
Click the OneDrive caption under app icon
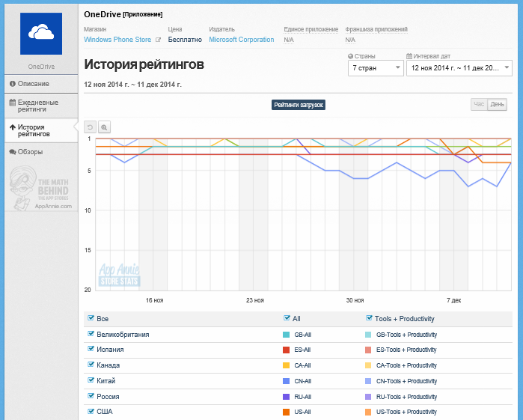click(x=41, y=67)
